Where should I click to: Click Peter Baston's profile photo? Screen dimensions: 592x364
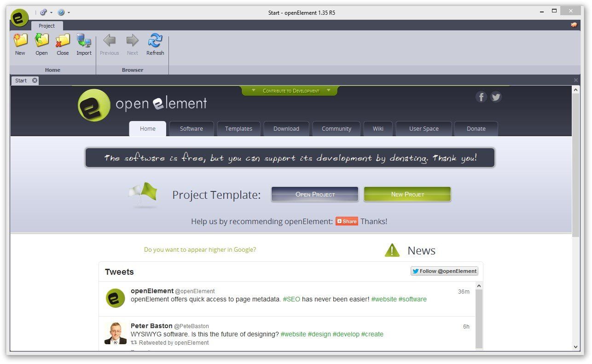coord(115,333)
